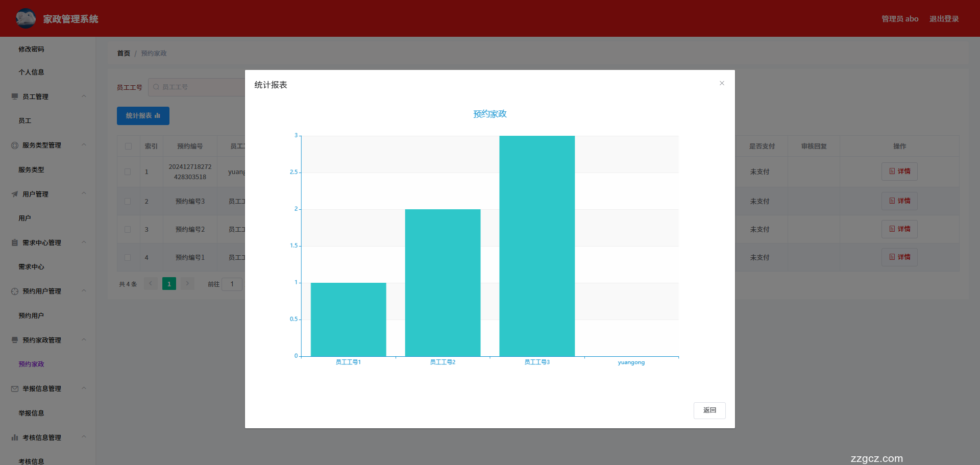Click the icon beside 预约用户管理
This screenshot has height=465, width=980.
pos(15,291)
